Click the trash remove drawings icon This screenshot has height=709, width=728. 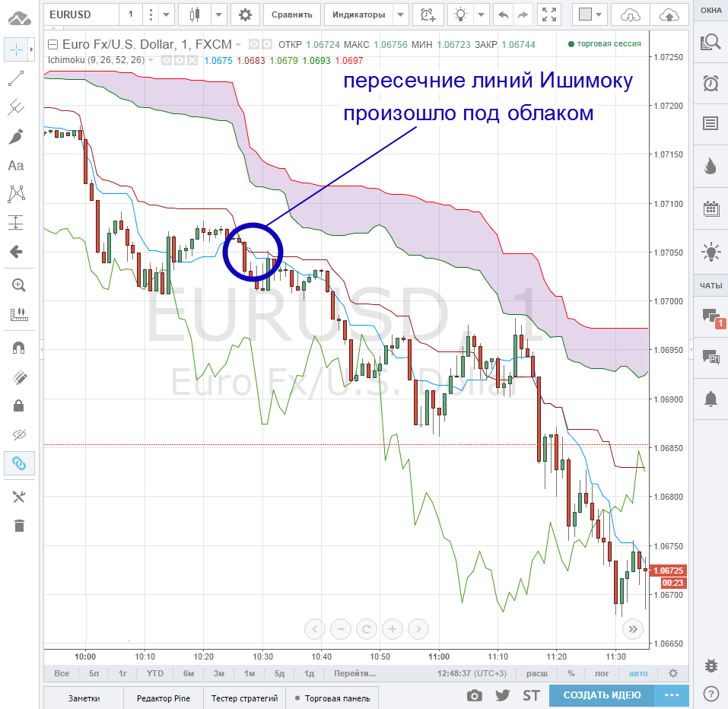tap(18, 526)
